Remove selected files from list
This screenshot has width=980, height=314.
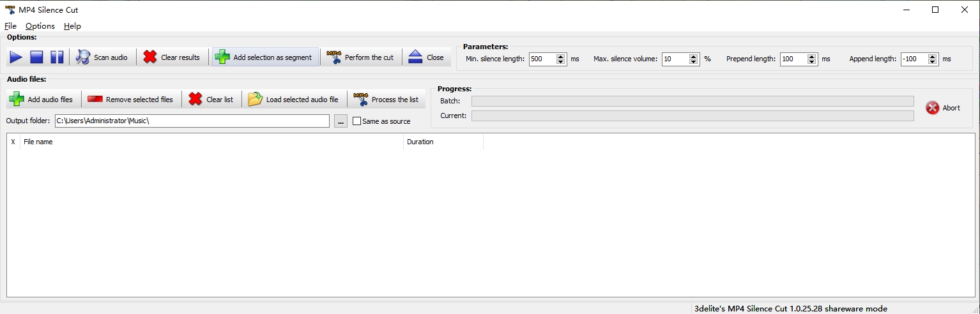[131, 100]
